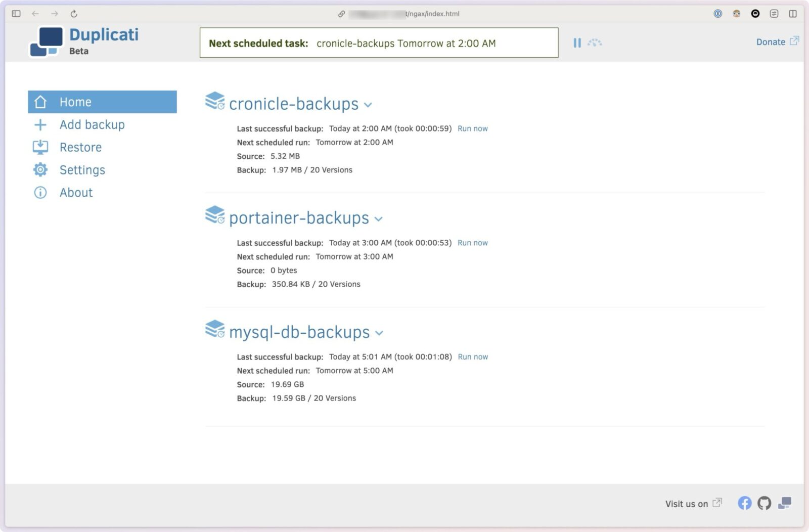
Task: Open Duplicati GitHub page icon
Action: coord(764,503)
